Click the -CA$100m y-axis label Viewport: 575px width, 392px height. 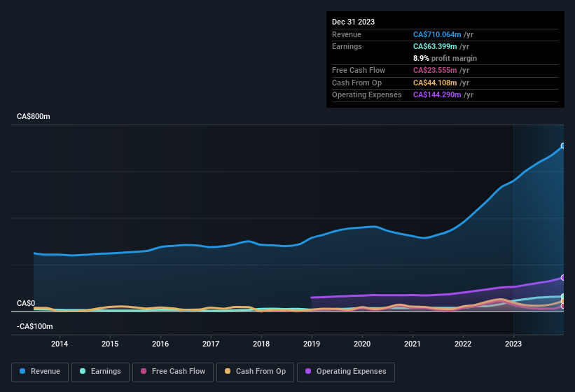pos(35,326)
